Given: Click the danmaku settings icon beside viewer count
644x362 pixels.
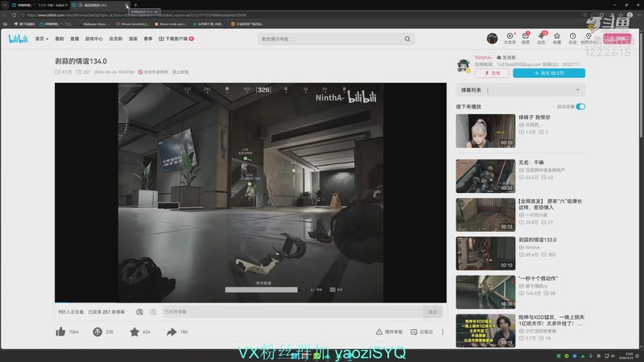Looking at the screenshot, I should tap(139, 312).
